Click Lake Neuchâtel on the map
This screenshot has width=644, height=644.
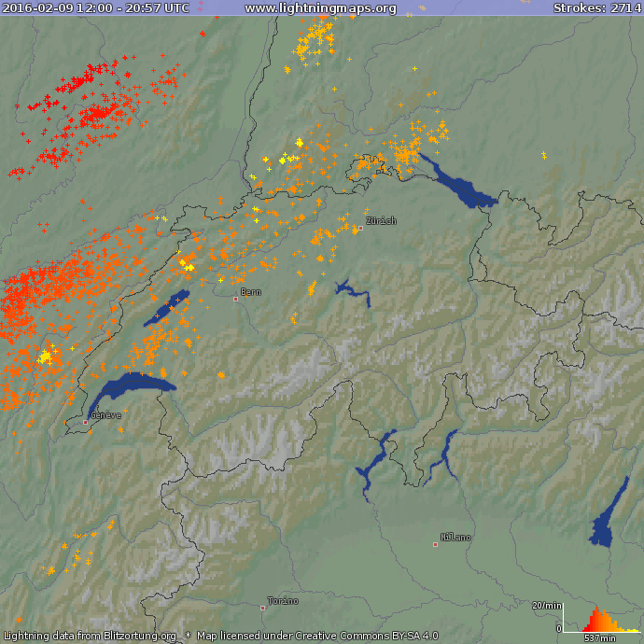click(x=167, y=308)
